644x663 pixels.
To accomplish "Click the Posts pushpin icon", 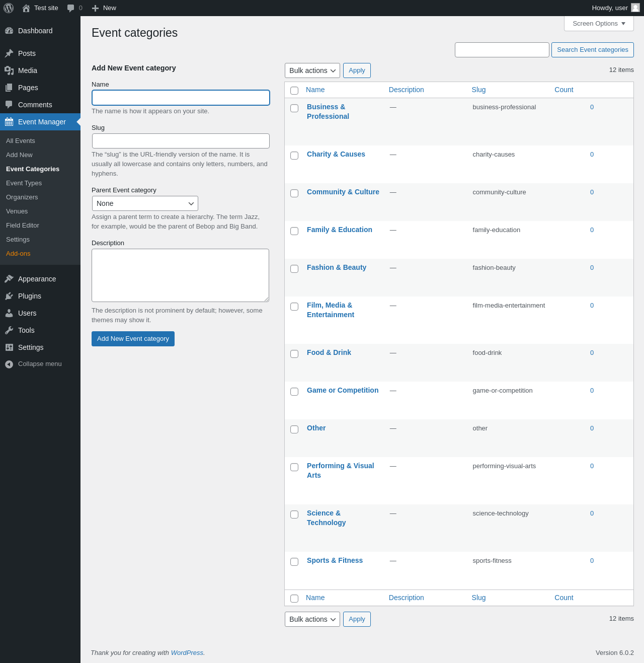I will pyautogui.click(x=9, y=53).
